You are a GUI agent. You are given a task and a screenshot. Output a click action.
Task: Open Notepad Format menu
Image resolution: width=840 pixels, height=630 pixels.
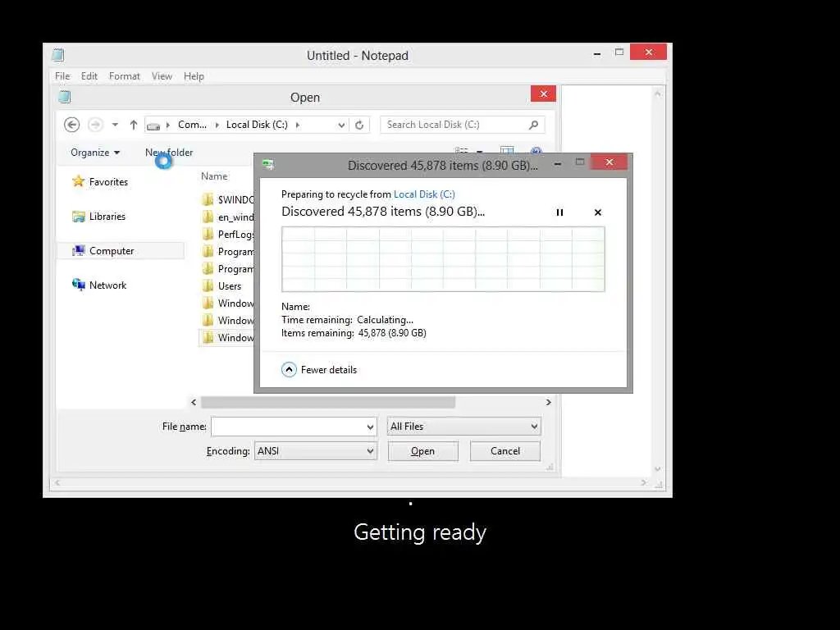click(125, 76)
